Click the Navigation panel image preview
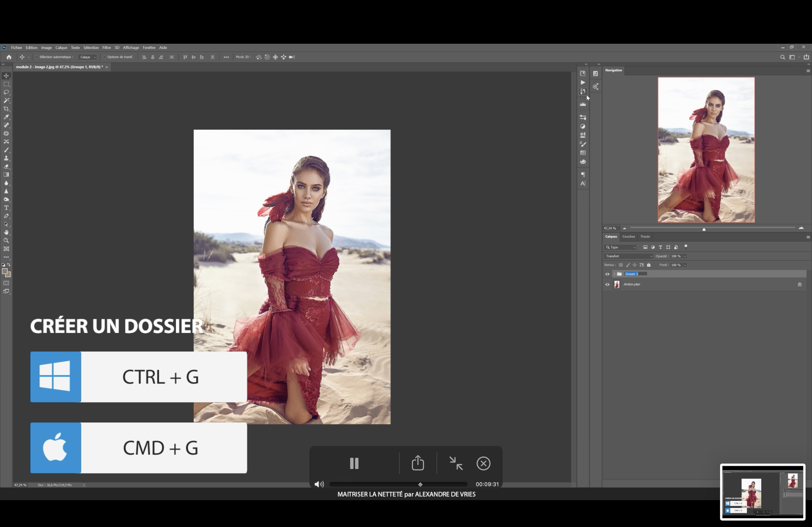Image resolution: width=812 pixels, height=527 pixels. 706,150
